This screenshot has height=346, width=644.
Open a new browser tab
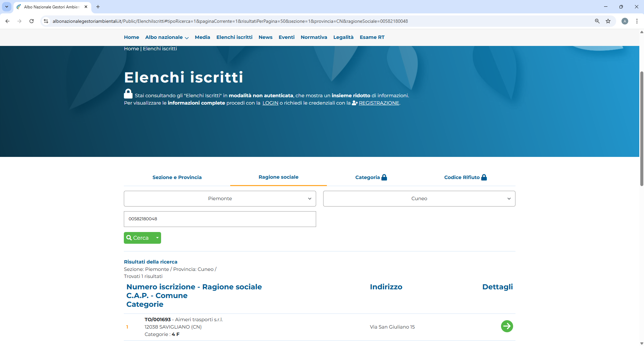click(98, 7)
